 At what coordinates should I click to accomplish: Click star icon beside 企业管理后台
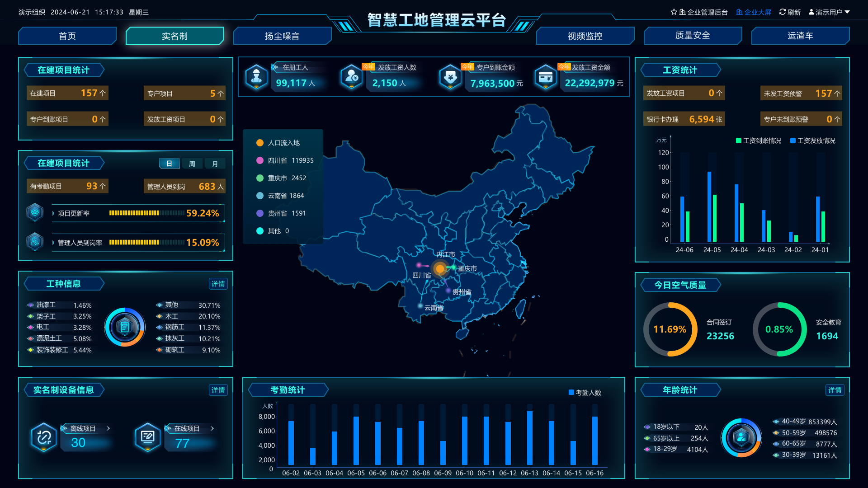[674, 12]
